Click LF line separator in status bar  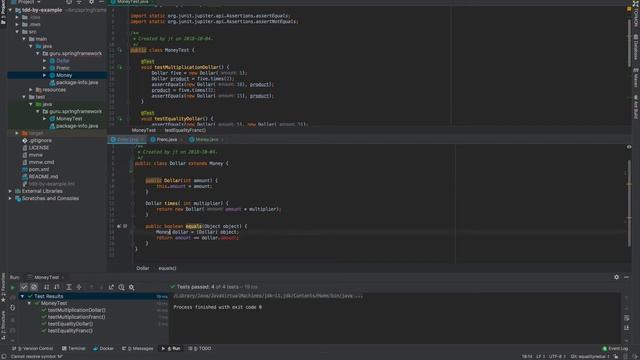tap(540, 357)
